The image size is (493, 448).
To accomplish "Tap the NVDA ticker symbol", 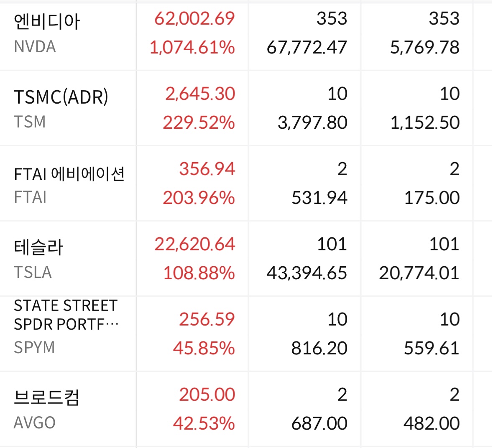I will pos(35,47).
